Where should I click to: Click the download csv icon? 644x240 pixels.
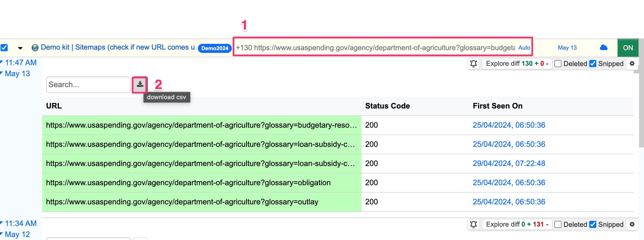pos(140,84)
